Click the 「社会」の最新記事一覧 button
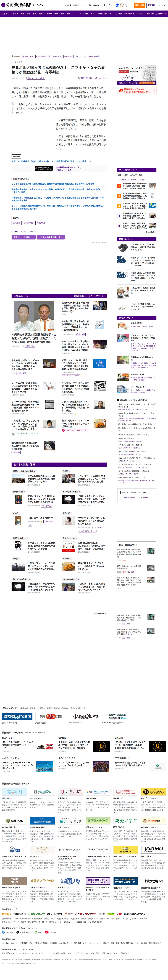Screen dimensions: 168x980 (x=51, y=237)
